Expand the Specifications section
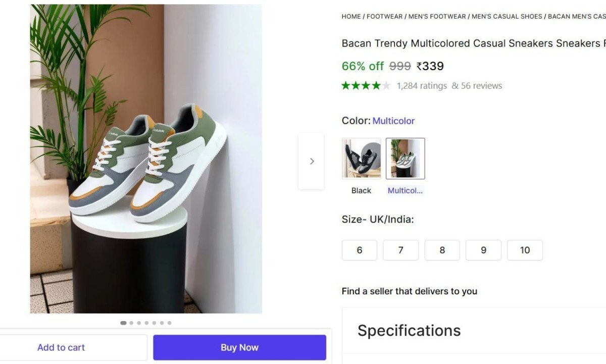The width and height of the screenshot is (606, 364). 409,330
